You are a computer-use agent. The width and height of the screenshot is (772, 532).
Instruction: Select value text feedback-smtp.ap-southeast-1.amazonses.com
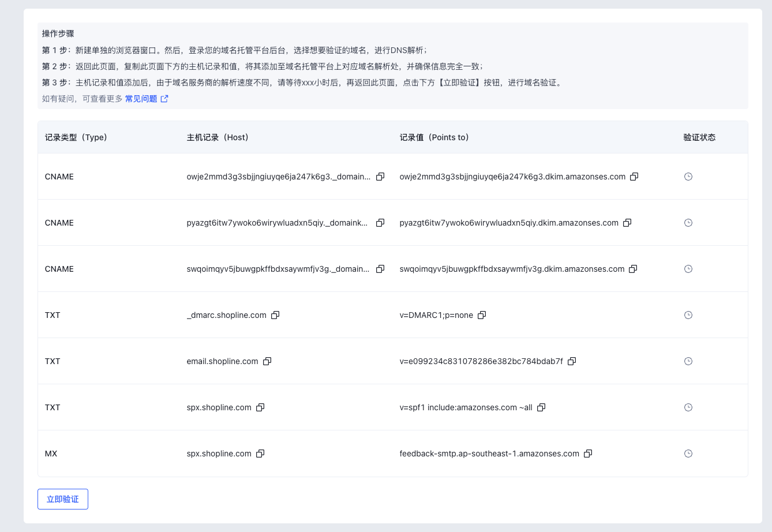pyautogui.click(x=489, y=454)
